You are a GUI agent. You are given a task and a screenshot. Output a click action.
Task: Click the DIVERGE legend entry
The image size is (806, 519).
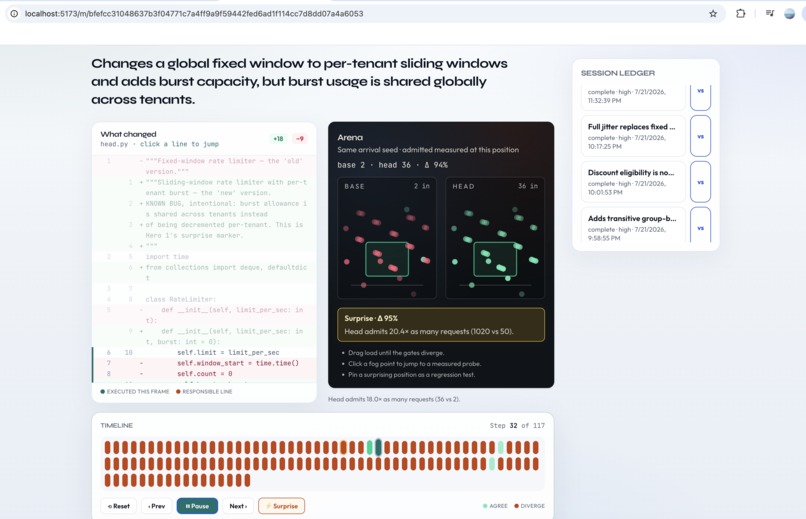tap(529, 506)
